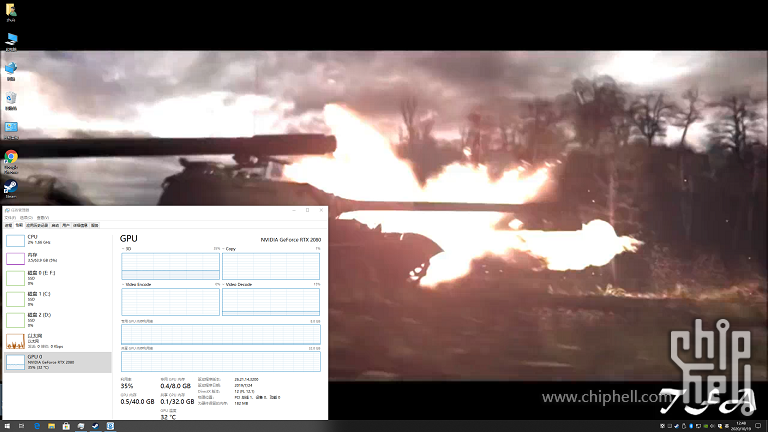Maximize the Task Manager window
The height and width of the screenshot is (432, 768).
point(308,210)
